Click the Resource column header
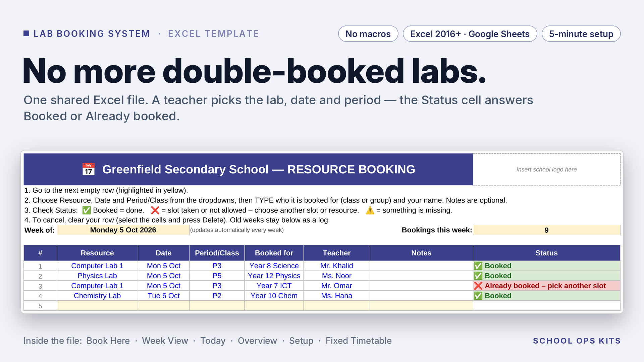This screenshot has width=644, height=362. coord(97,253)
